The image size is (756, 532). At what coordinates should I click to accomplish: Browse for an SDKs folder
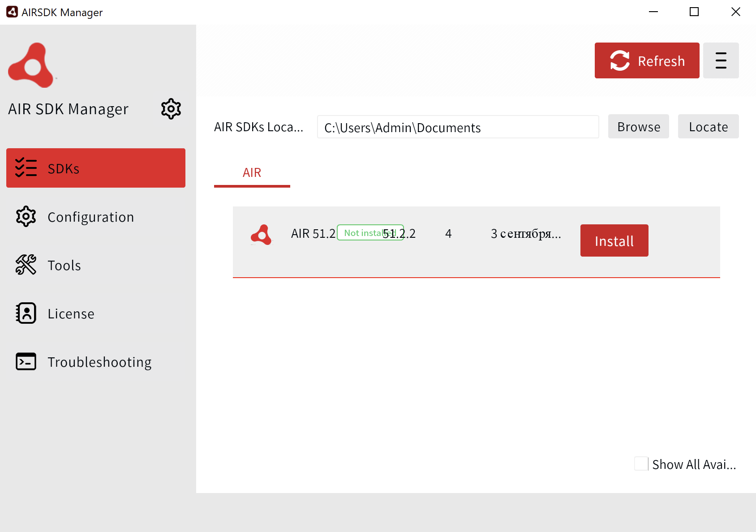638,126
